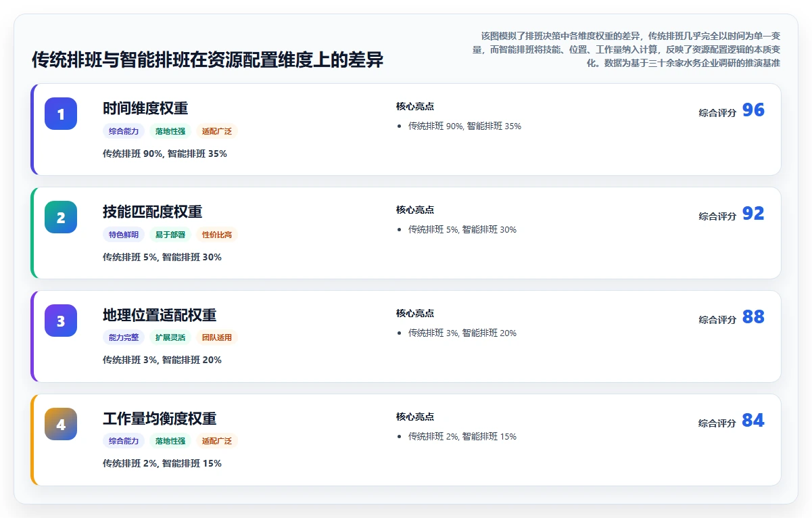Click 综合评分 label beside score 84
This screenshot has height=518, width=812.
pyautogui.click(x=717, y=423)
